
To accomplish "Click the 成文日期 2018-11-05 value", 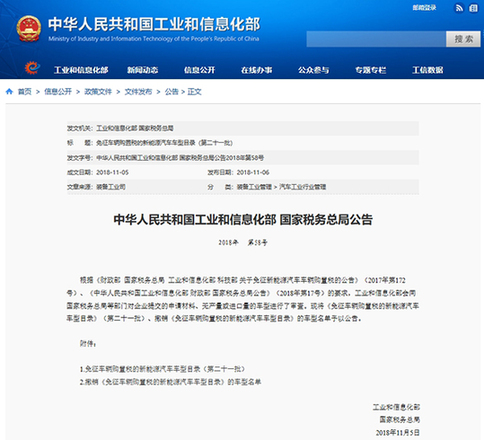I will (x=112, y=172).
